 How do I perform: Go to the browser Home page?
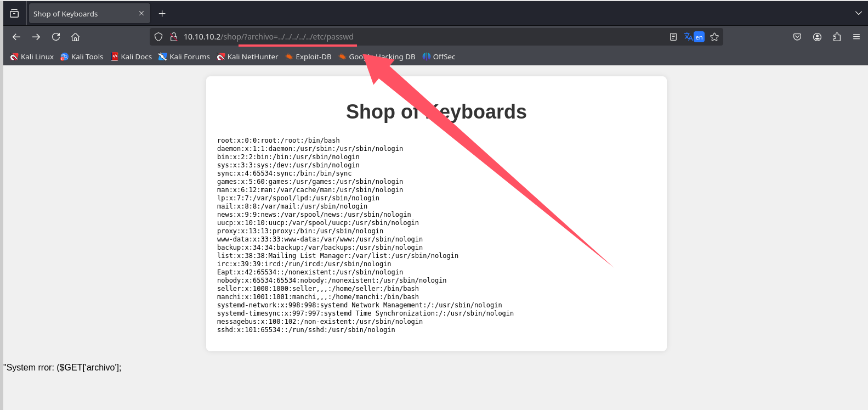pyautogui.click(x=76, y=37)
